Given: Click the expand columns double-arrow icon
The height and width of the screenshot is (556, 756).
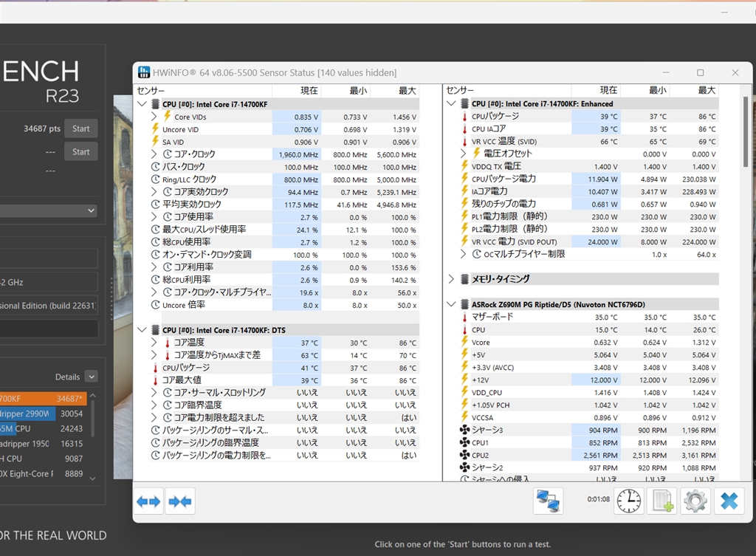Looking at the screenshot, I should [148, 502].
